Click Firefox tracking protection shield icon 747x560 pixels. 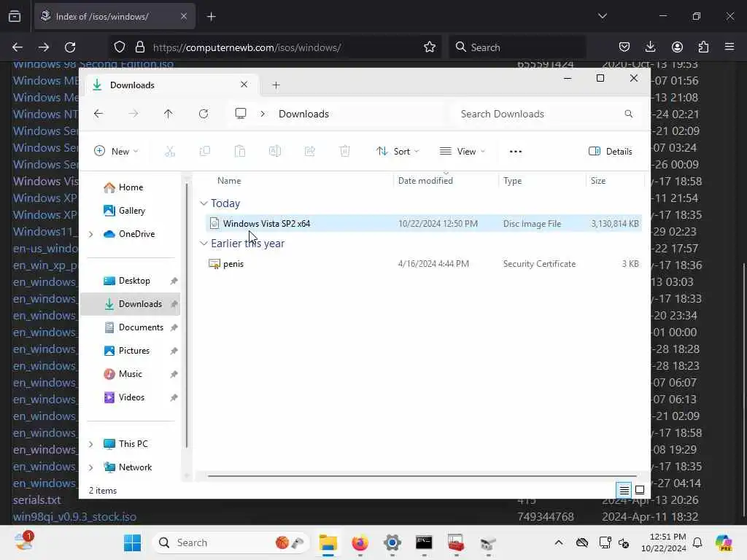click(x=120, y=47)
